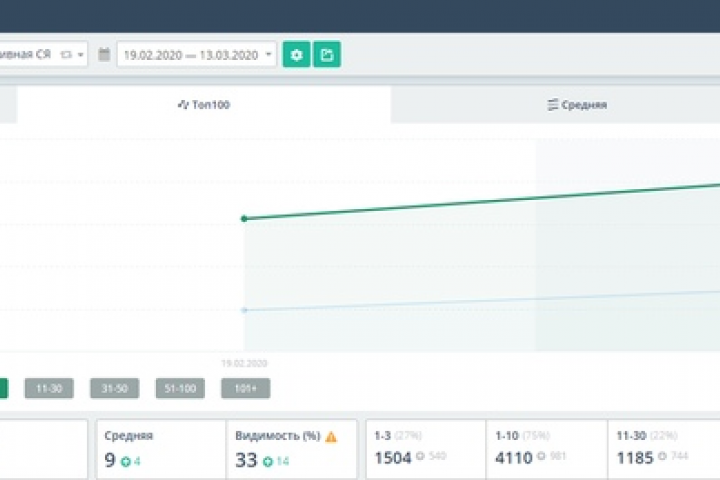Toggle the 51-100 range filter
720x480 pixels.
coord(180,389)
